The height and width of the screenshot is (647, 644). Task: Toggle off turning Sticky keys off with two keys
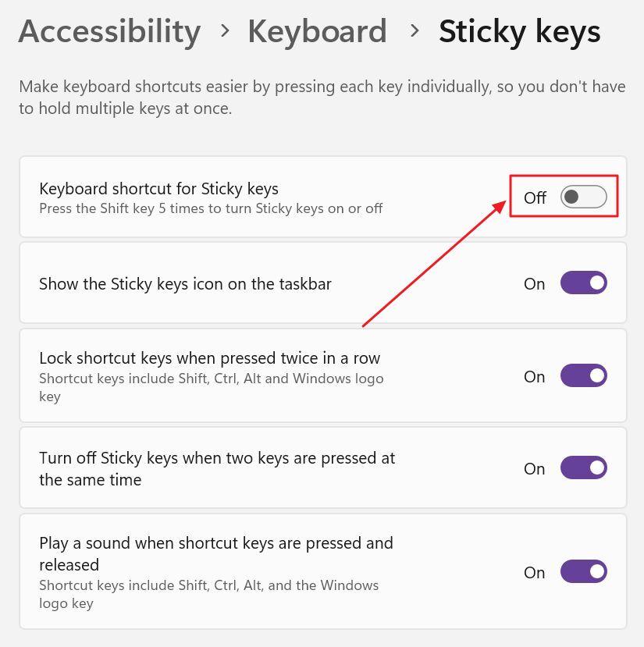[582, 467]
